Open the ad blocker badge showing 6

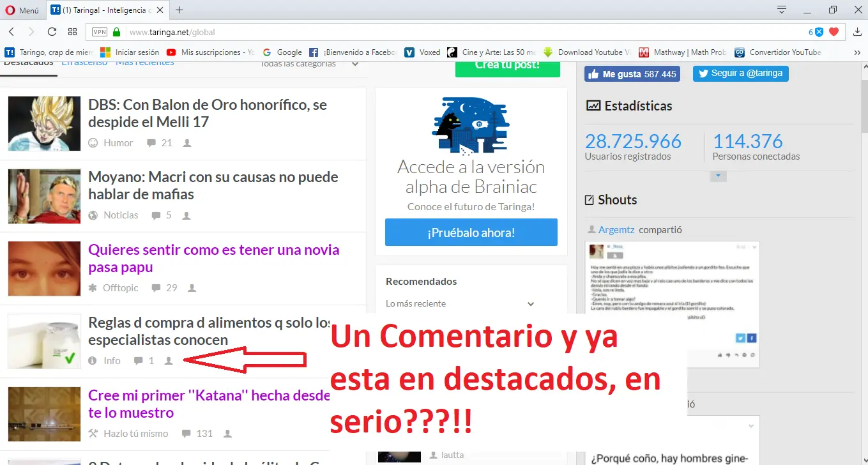click(816, 32)
